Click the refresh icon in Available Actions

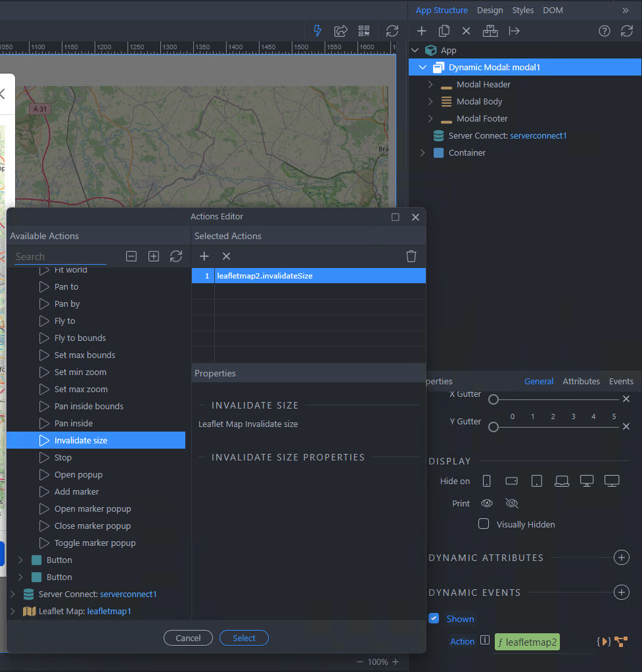pyautogui.click(x=175, y=256)
